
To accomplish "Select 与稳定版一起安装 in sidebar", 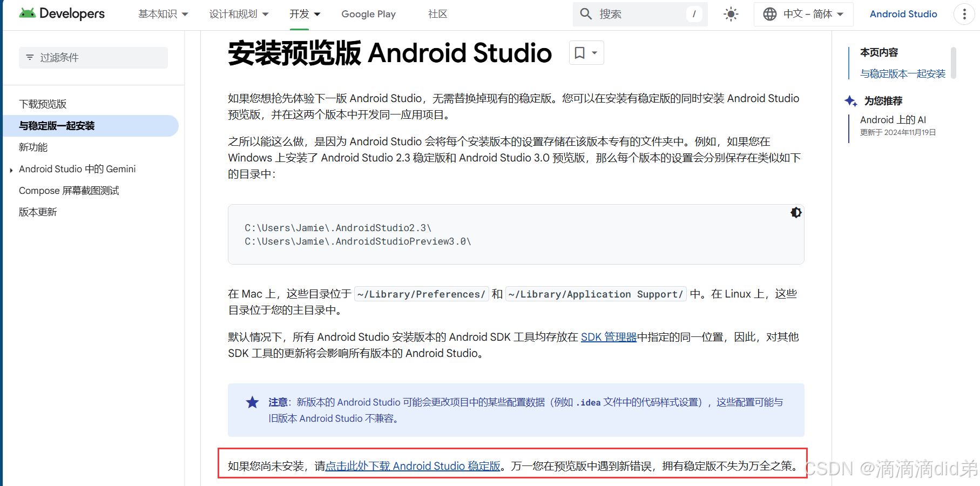I will [91, 126].
